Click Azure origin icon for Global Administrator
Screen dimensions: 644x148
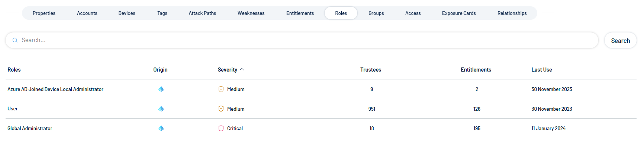pyautogui.click(x=161, y=128)
